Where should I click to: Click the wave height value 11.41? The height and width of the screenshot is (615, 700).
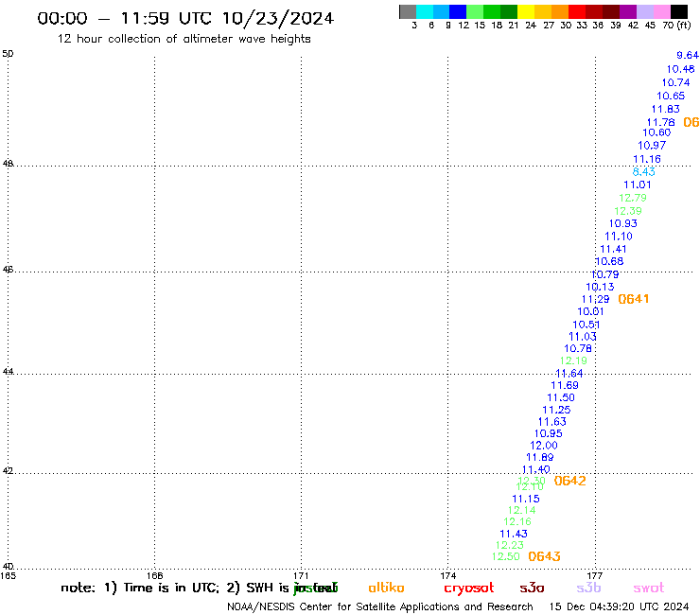613,249
